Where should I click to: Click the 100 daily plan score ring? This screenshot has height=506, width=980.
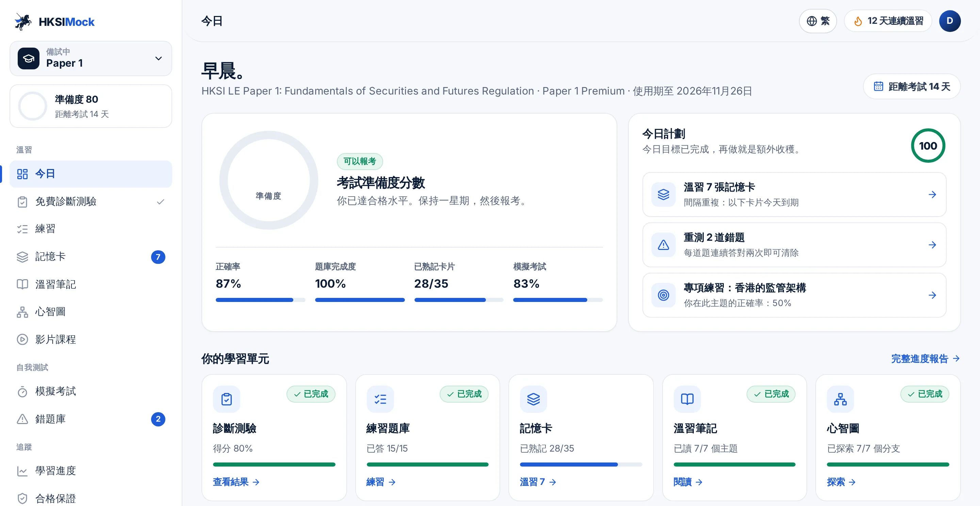928,146
